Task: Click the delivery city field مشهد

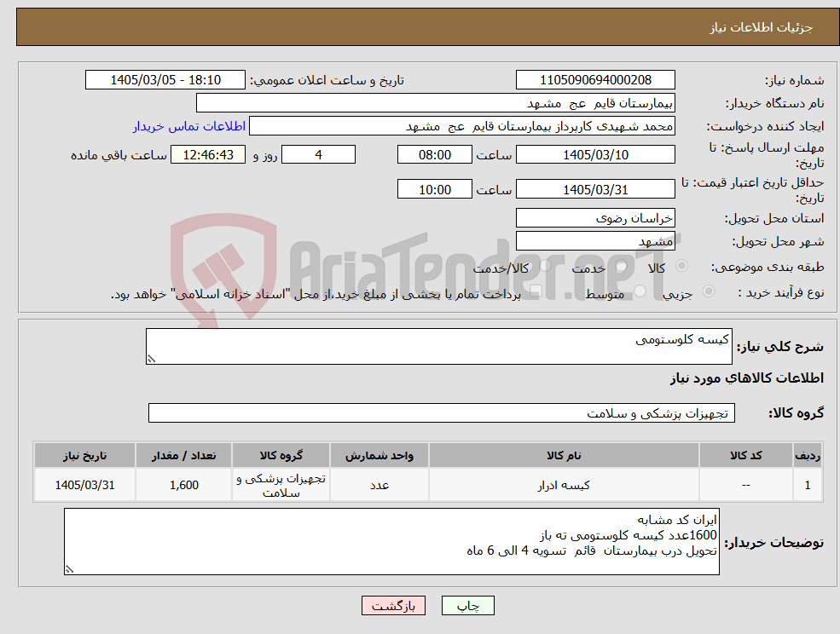Action: click(x=595, y=241)
